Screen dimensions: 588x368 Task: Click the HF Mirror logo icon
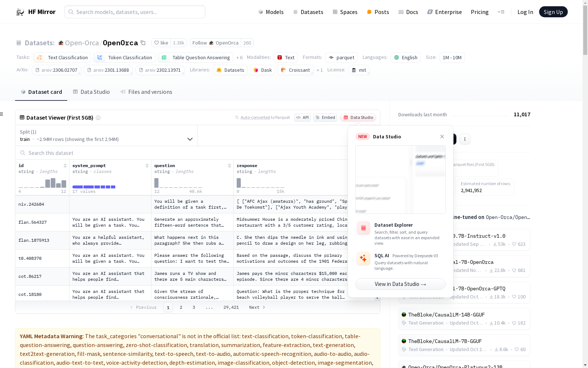tap(20, 12)
